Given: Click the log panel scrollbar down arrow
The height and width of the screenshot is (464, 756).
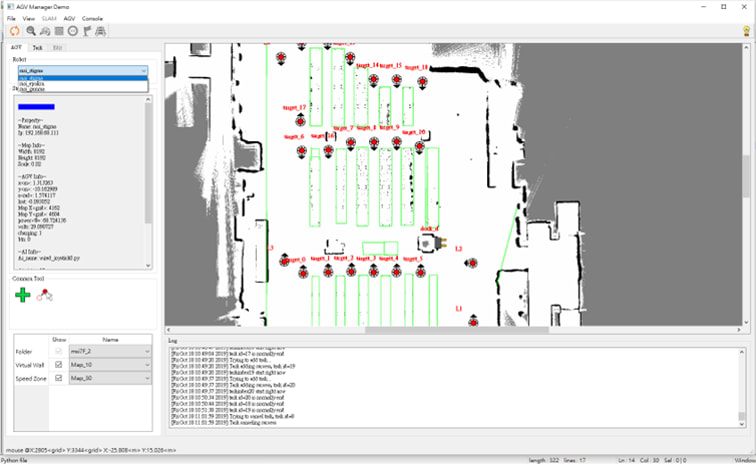Looking at the screenshot, I should click(x=742, y=424).
